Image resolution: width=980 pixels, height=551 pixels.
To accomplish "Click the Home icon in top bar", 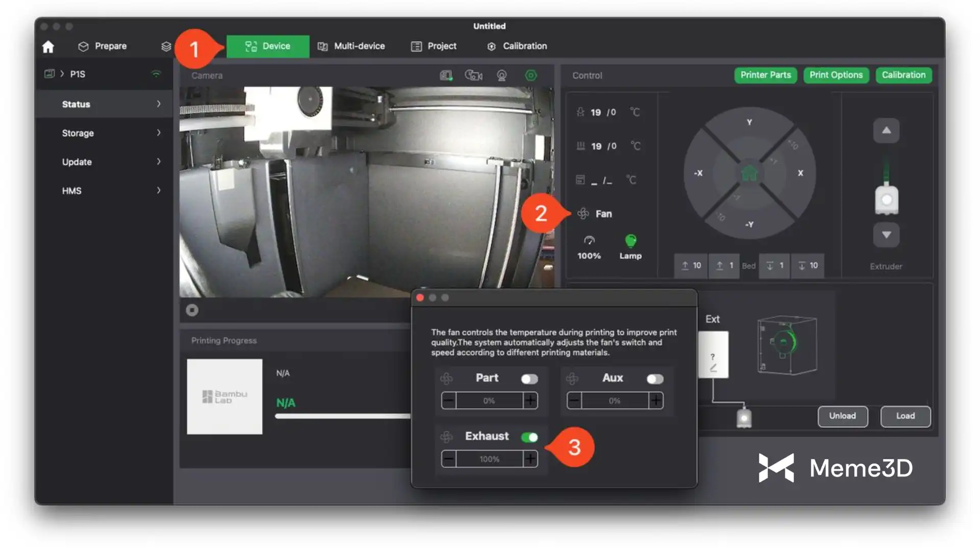I will coord(48,47).
